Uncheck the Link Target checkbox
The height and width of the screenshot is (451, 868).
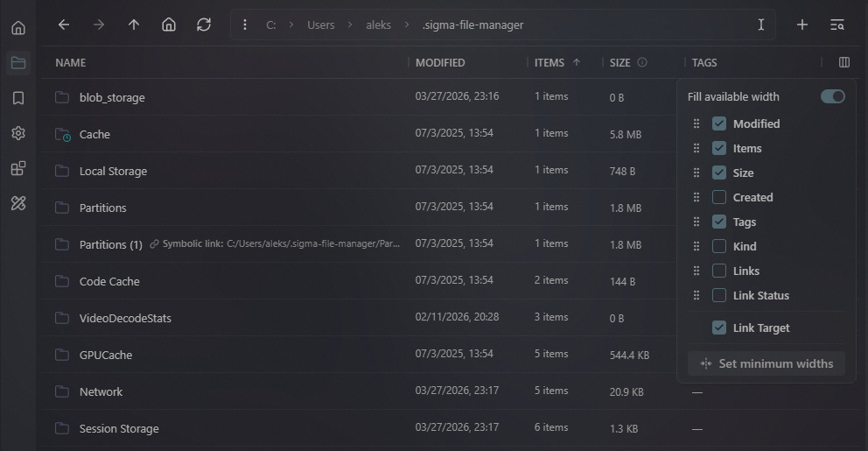pos(719,328)
